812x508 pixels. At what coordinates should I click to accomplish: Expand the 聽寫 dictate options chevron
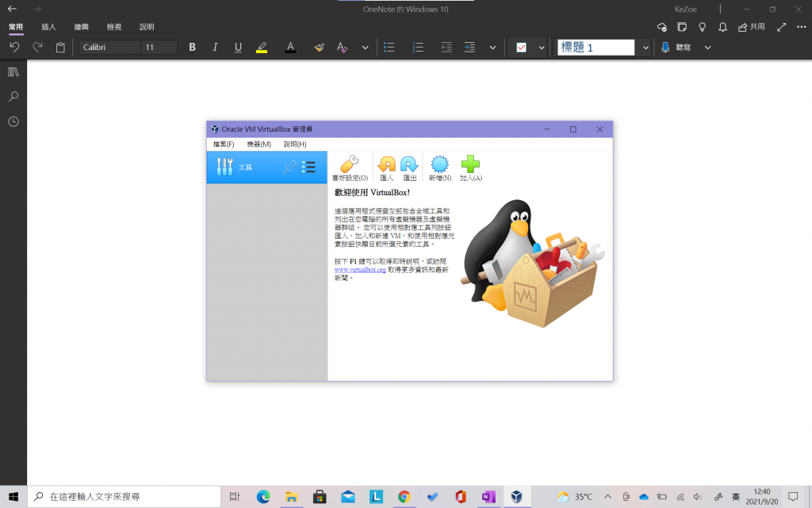click(x=707, y=48)
